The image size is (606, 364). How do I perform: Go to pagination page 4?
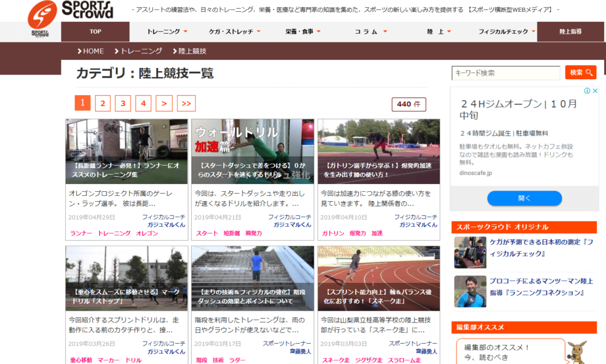click(143, 103)
